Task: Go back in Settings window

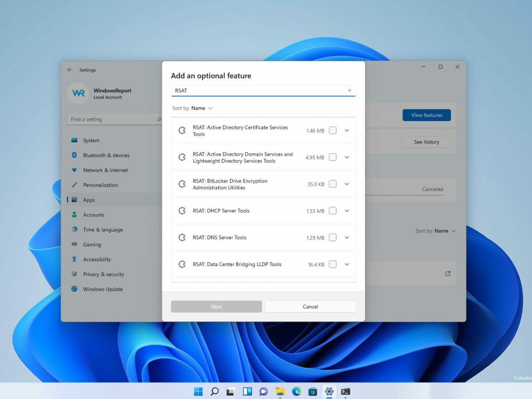Action: coord(70,70)
